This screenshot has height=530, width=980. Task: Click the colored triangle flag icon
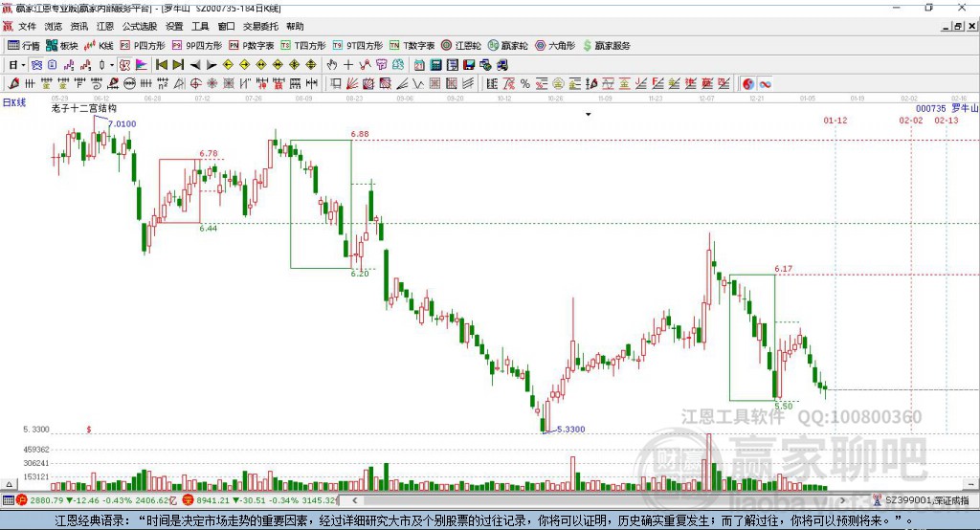[x=142, y=65]
